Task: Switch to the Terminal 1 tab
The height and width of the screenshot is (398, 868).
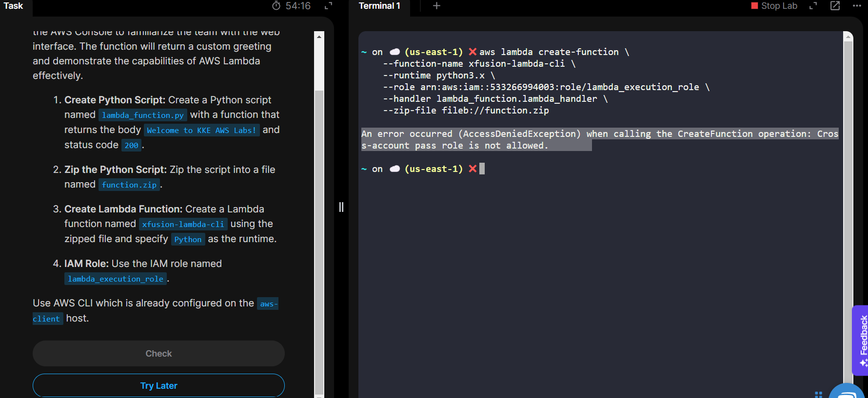Action: pos(379,6)
